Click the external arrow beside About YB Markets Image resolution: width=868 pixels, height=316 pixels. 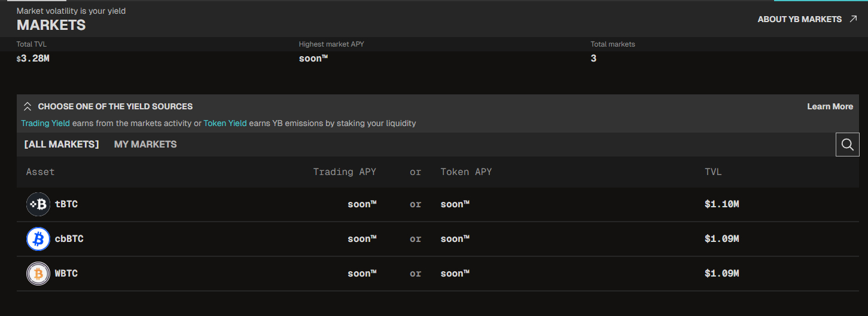pos(854,19)
